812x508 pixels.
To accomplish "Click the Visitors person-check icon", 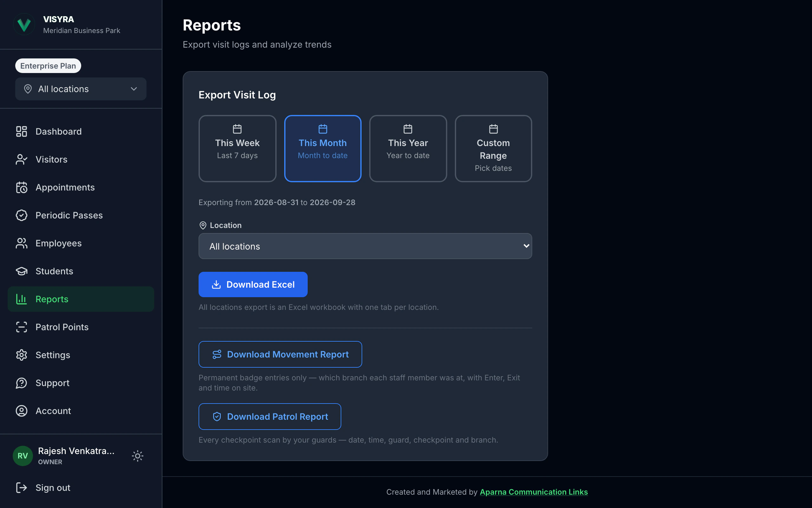I will 22,159.
